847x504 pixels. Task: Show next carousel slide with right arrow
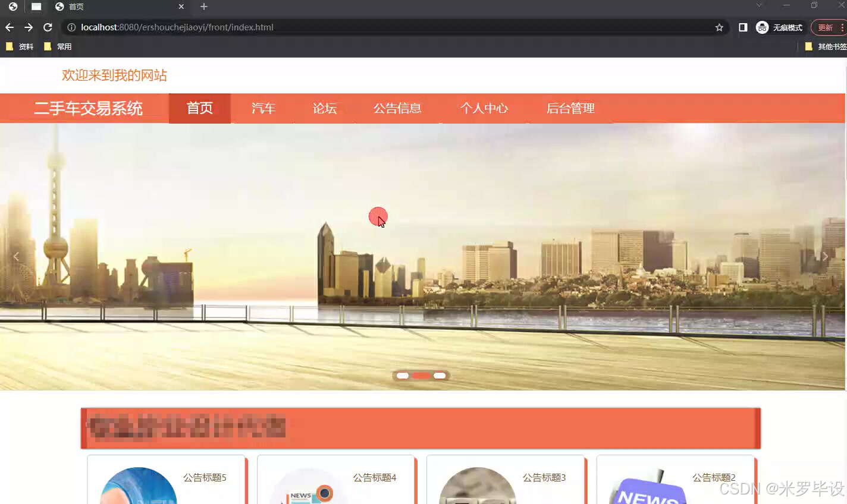click(x=825, y=257)
